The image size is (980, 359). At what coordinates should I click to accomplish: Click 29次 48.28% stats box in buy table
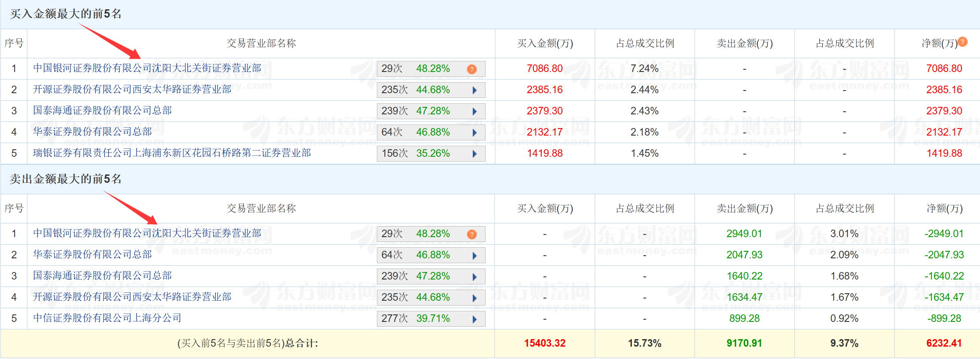point(431,69)
